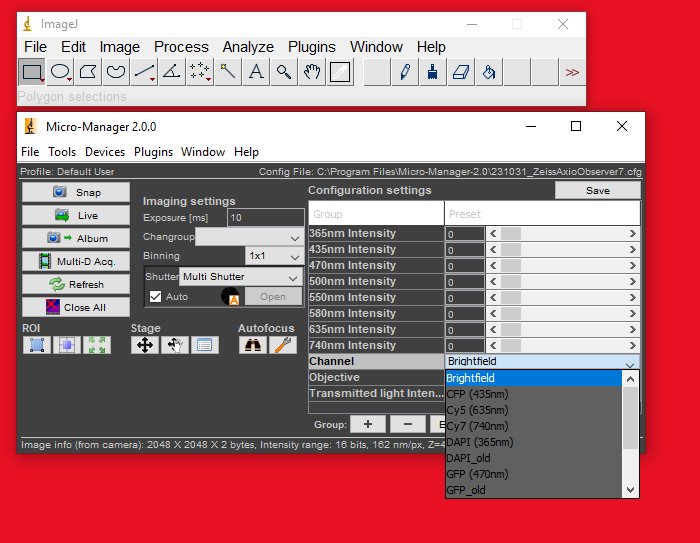The image size is (700, 543).
Task: Expand the Binning dropdown
Action: (x=274, y=256)
